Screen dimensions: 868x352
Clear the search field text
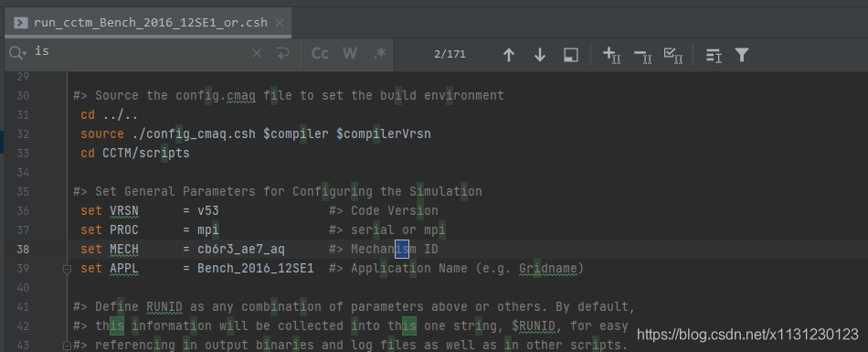[x=257, y=53]
